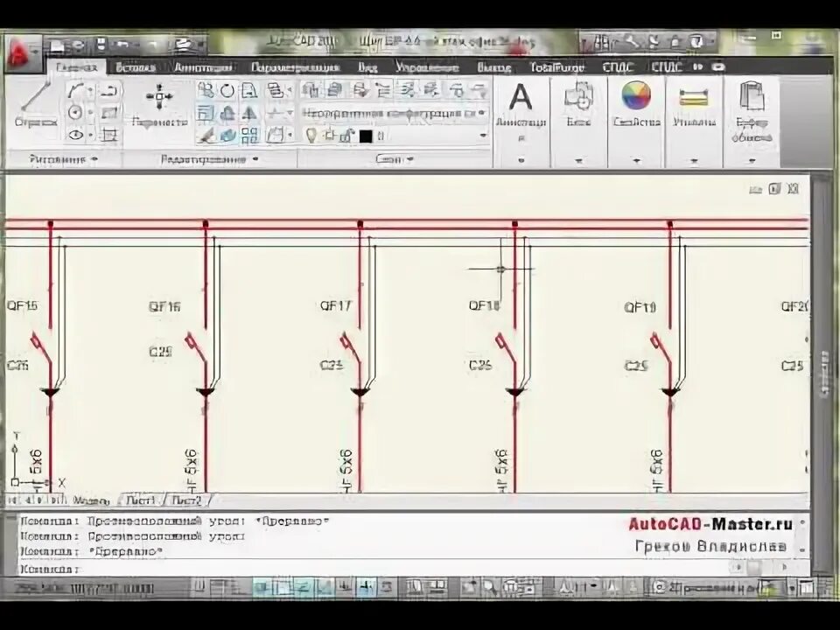Click the QF17 label in drawing
This screenshot has height=630, width=840.
tap(336, 306)
